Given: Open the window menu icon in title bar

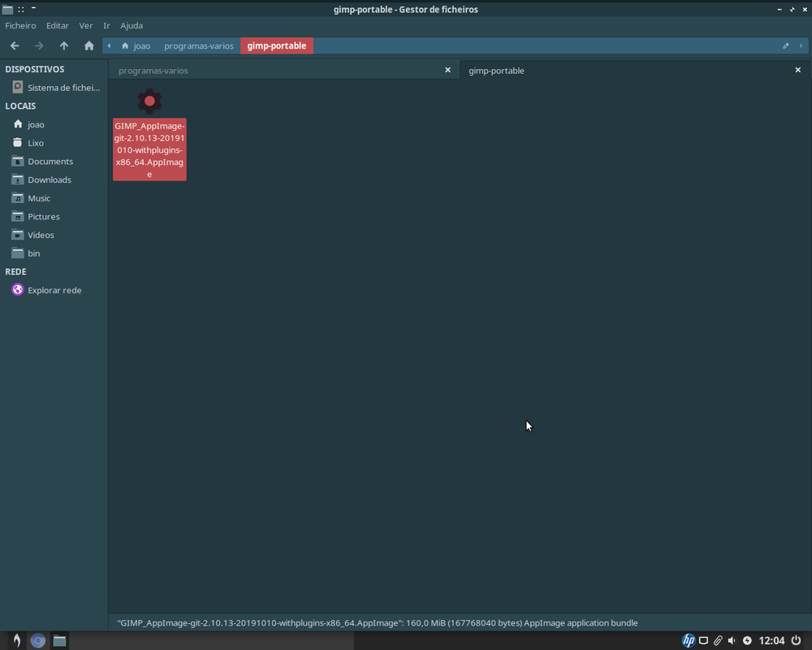Looking at the screenshot, I should [x=7, y=9].
